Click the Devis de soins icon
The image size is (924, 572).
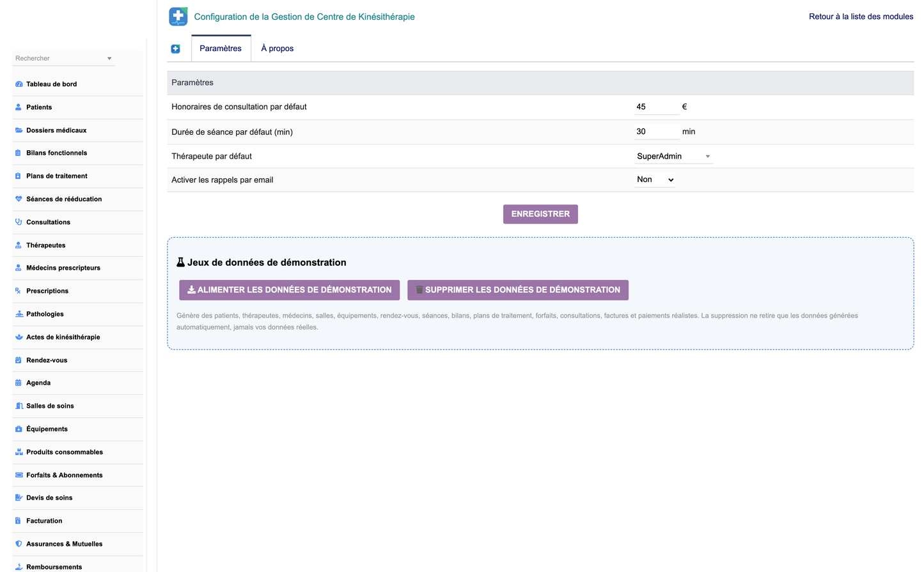point(19,498)
